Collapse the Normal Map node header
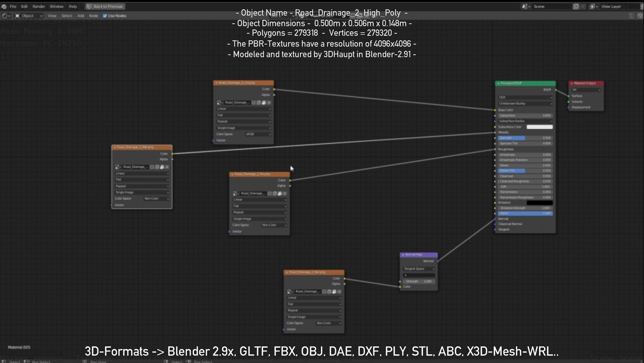 [403, 255]
